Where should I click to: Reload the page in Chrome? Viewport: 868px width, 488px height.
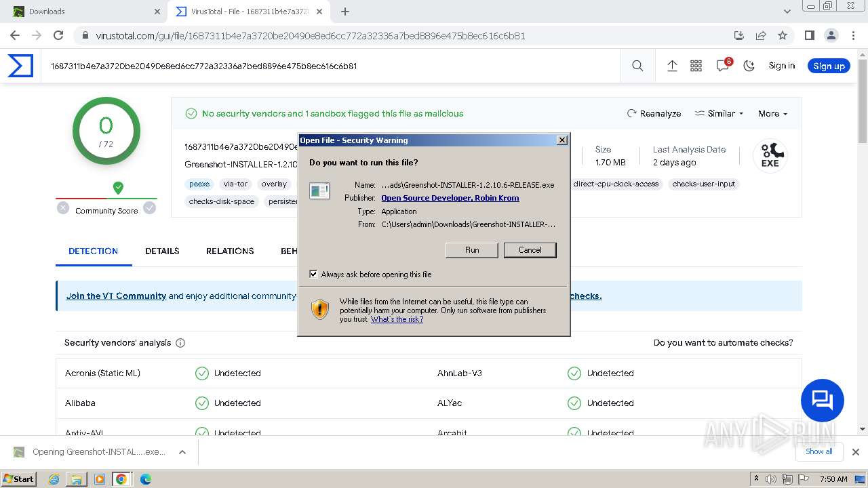click(58, 35)
